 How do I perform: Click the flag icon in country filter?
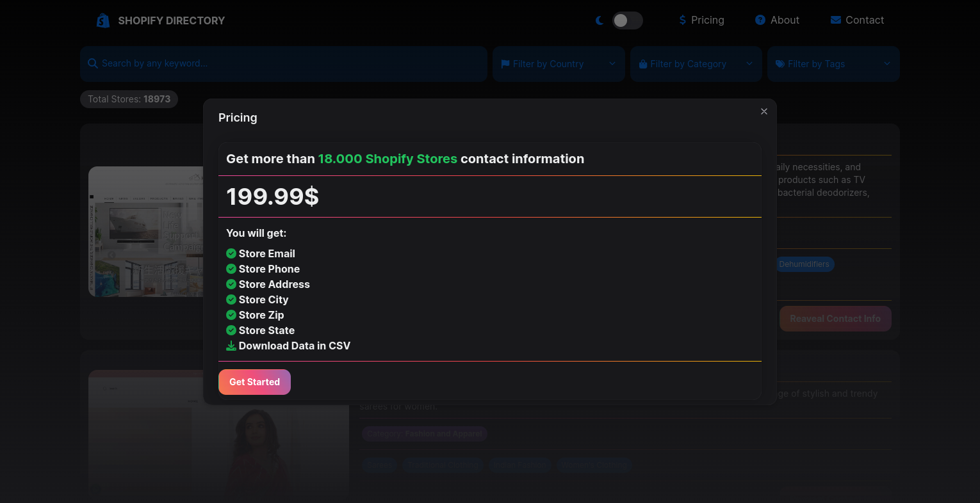[x=505, y=64]
